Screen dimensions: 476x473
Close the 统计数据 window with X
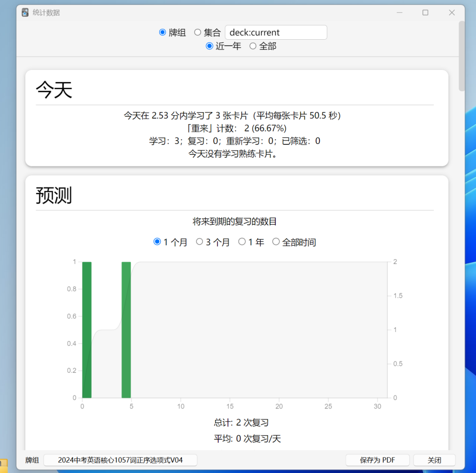(452, 12)
